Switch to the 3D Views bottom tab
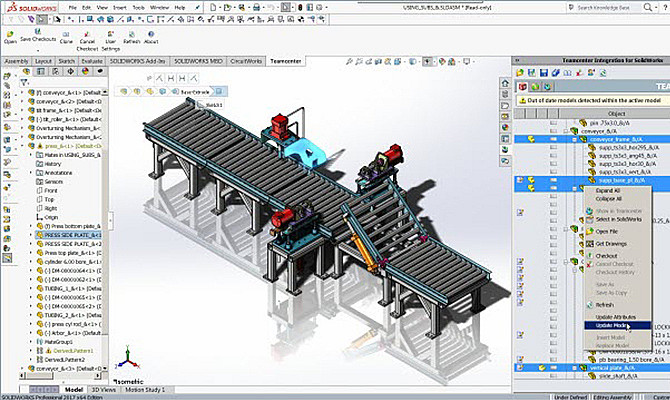Screen dimensions: 670x400 click(104, 390)
